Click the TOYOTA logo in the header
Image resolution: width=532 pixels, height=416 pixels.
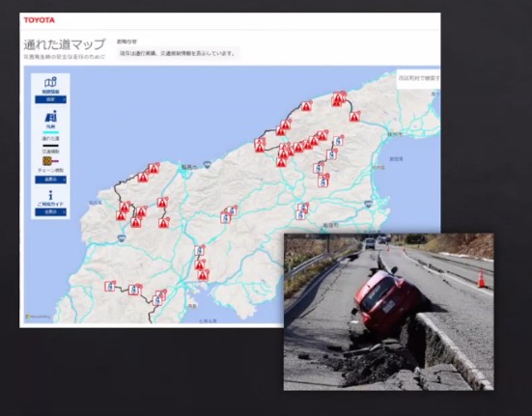click(39, 20)
